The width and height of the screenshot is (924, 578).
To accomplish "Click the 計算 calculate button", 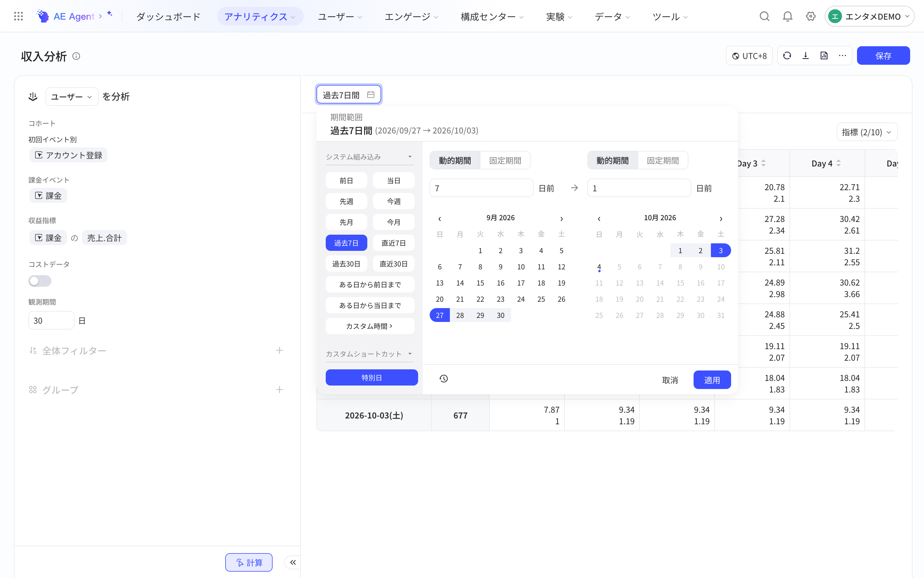I will (249, 562).
